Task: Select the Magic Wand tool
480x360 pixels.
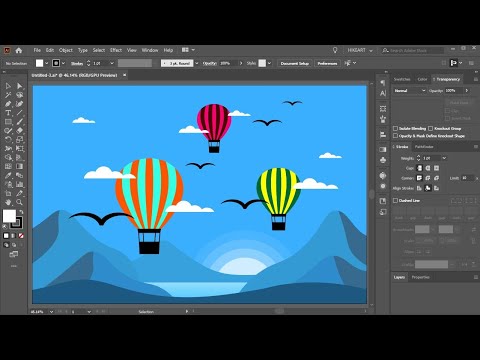Action: click(x=8, y=95)
